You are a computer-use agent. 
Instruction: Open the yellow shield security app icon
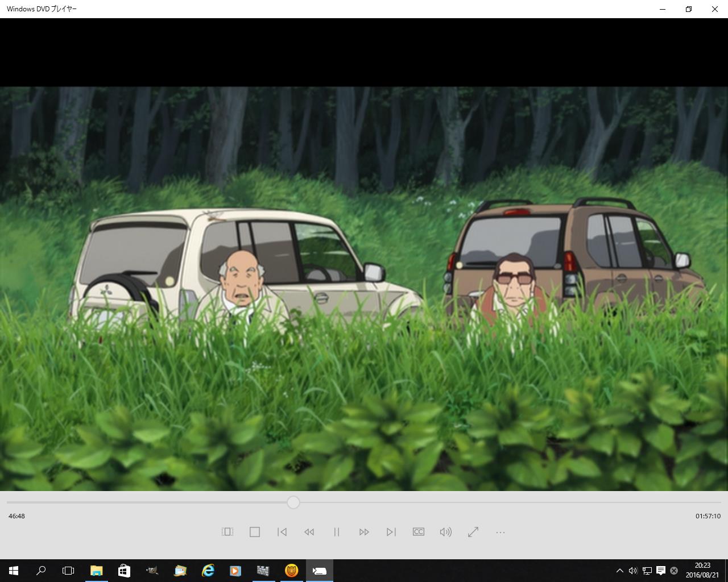(x=291, y=571)
